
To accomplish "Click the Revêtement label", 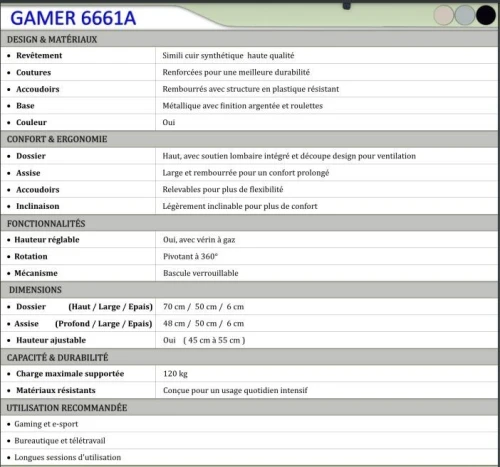I will coord(39,55).
